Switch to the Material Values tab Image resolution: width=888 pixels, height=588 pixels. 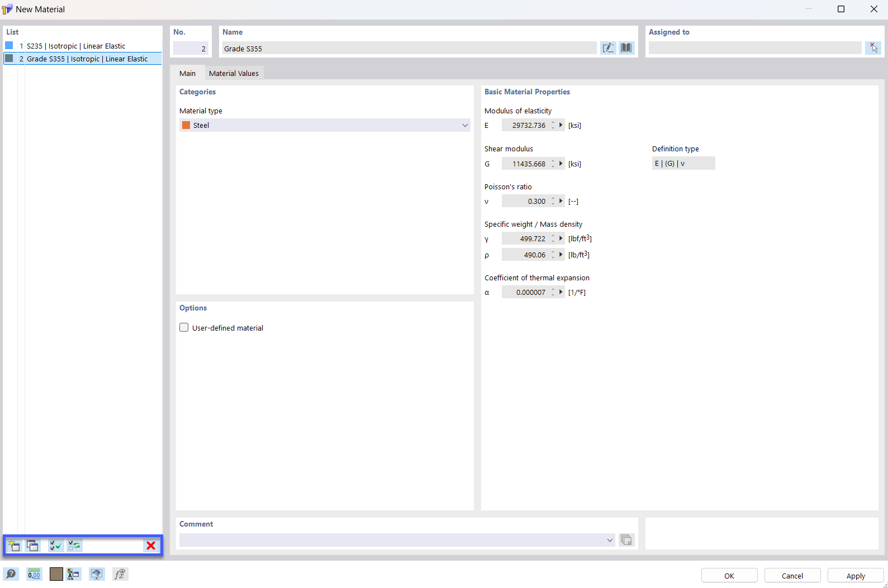[x=234, y=73]
